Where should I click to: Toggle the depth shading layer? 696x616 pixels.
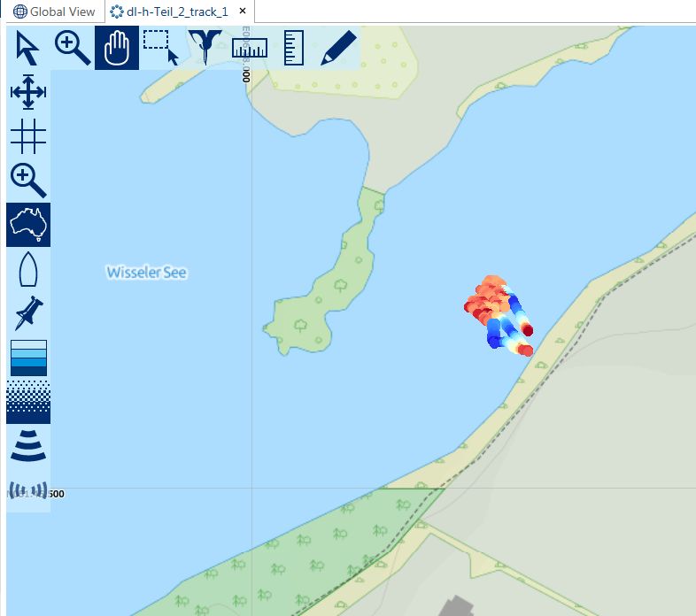pos(28,358)
